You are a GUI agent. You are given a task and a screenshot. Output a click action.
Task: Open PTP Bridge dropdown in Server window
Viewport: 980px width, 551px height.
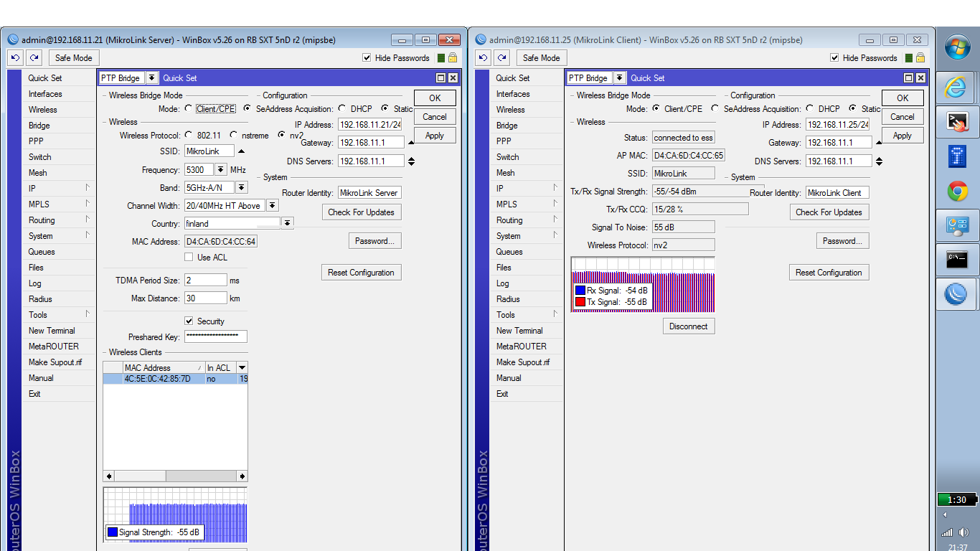[x=152, y=78]
